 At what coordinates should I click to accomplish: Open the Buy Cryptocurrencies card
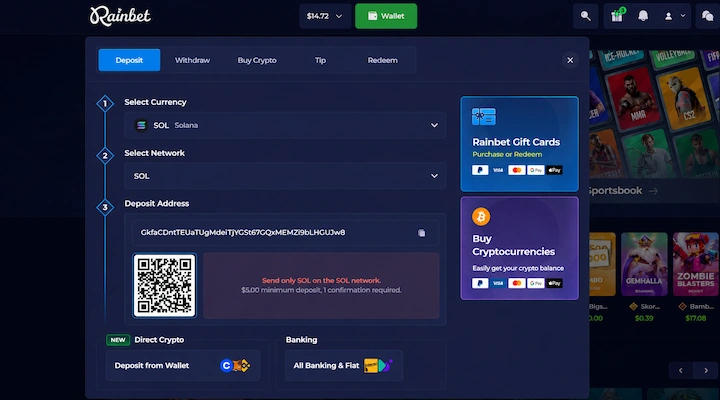(x=519, y=248)
